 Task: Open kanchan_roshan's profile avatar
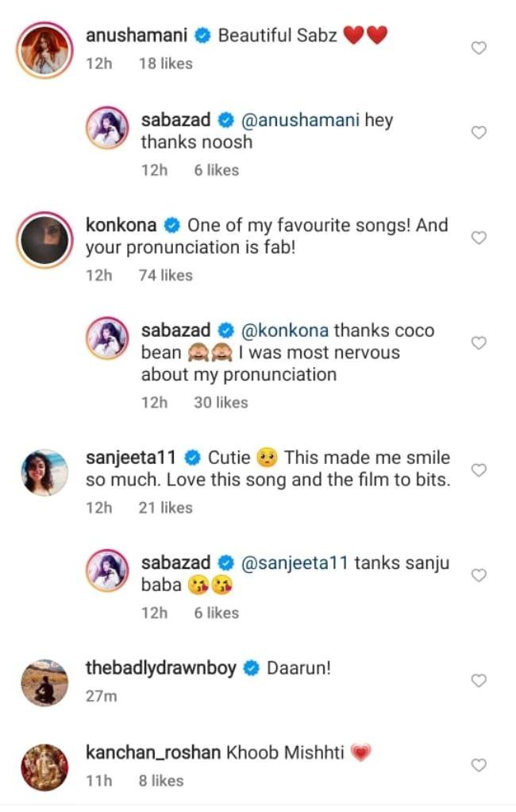click(44, 766)
